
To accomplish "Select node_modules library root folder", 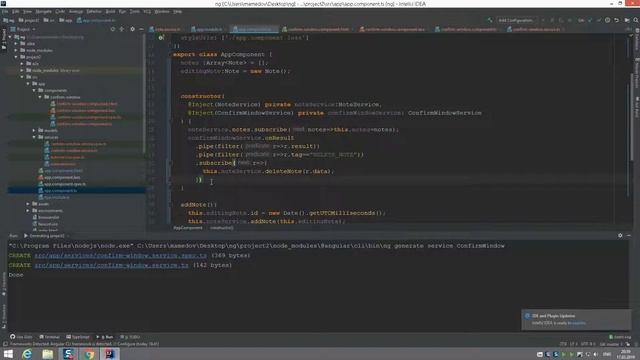I will tap(53, 71).
